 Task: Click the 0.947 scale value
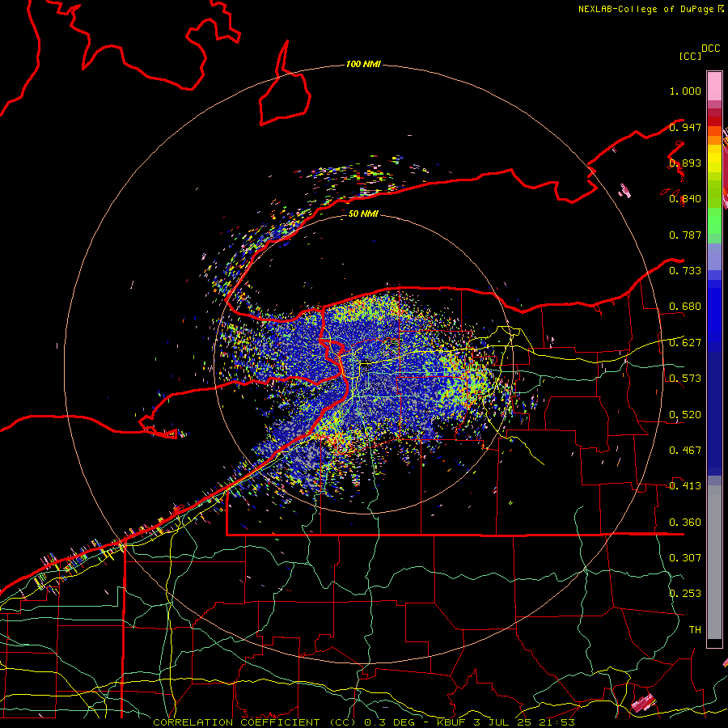pyautogui.click(x=685, y=127)
